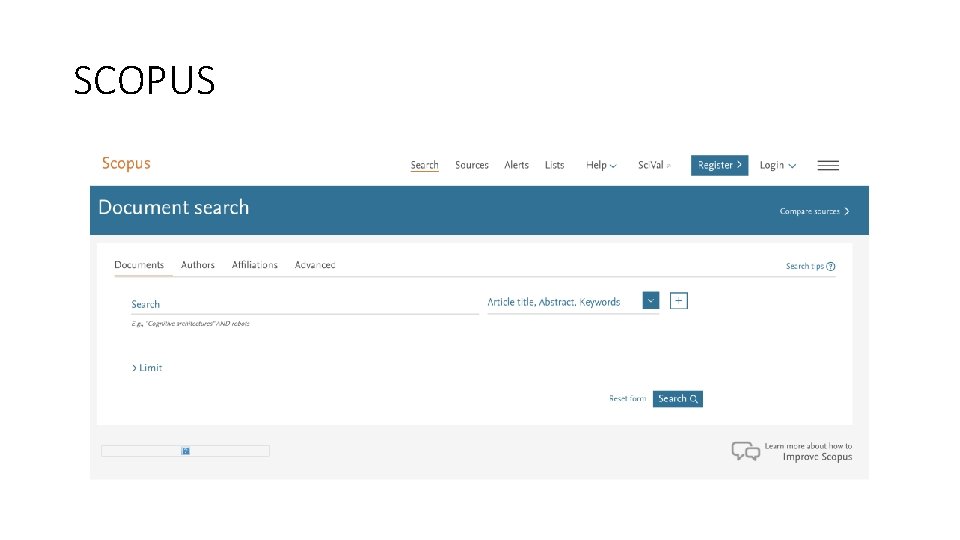Open the Compare sources link

pyautogui.click(x=814, y=211)
